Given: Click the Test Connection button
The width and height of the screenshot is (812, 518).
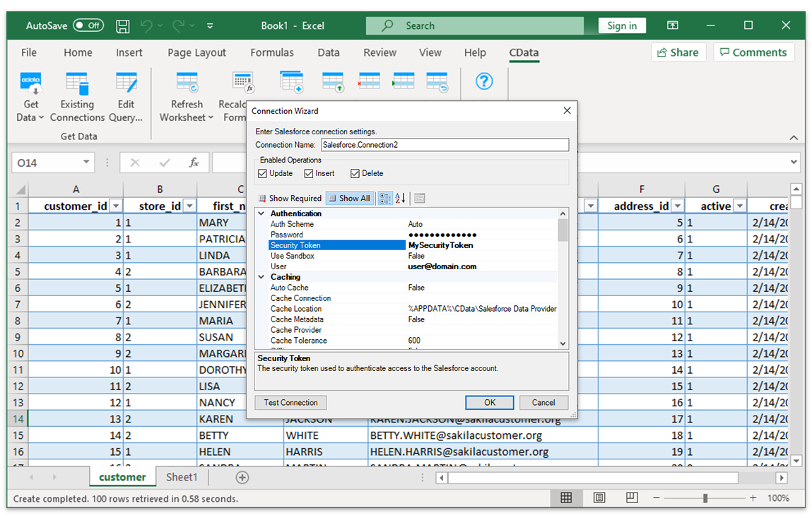Looking at the screenshot, I should [x=290, y=403].
